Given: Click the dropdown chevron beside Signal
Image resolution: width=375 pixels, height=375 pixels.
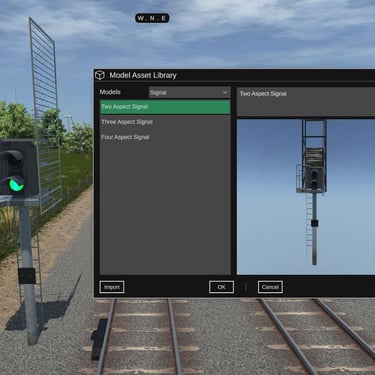Looking at the screenshot, I should click(x=225, y=92).
